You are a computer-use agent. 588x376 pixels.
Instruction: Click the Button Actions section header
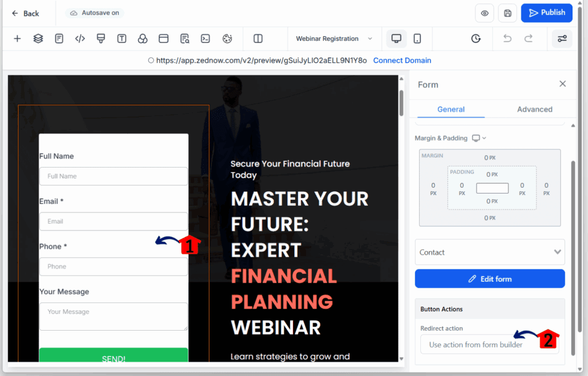[490, 309]
